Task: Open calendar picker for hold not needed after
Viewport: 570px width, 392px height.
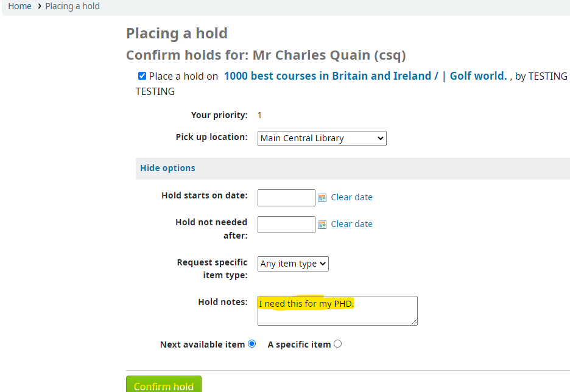Action: (x=322, y=225)
